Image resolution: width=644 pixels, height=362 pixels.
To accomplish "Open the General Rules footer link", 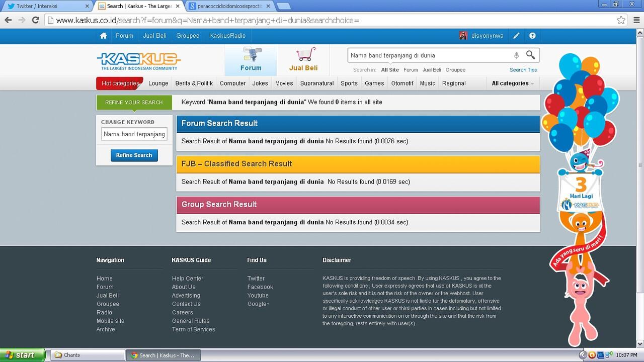I will pos(191,321).
